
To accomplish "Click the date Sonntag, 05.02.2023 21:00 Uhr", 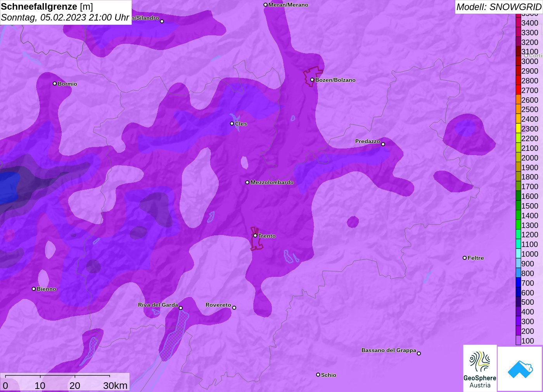I will click(65, 17).
